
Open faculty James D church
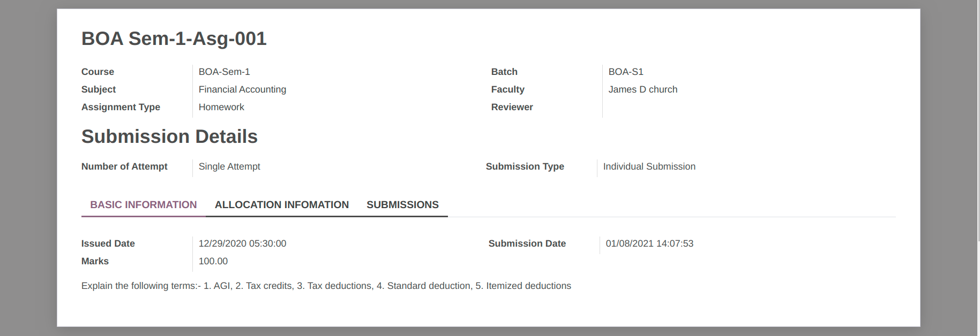pyautogui.click(x=642, y=89)
